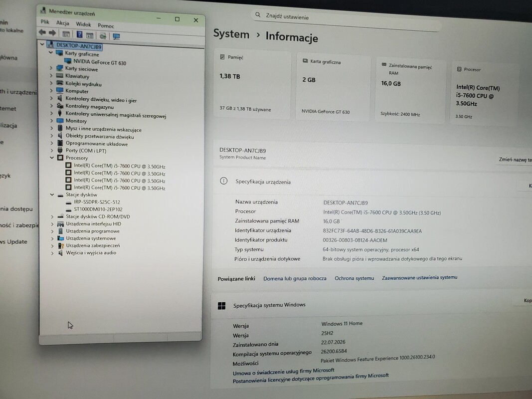The image size is (532, 399).
Task: Click the Update driver toolbar icon
Action: point(103,35)
